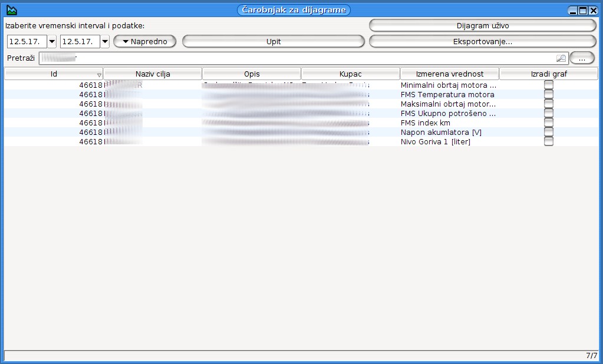Sort by Naziv cilja column header

[153, 74]
